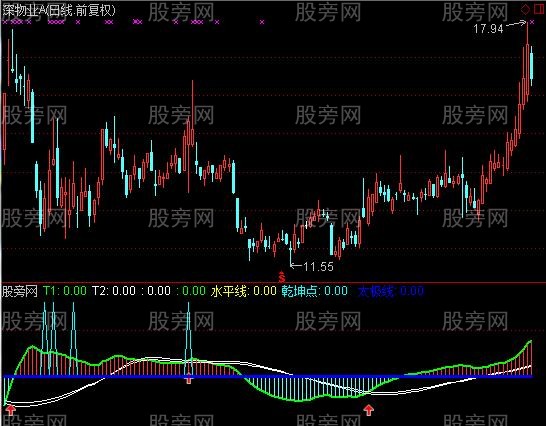Click the red square icon at top right
546x426 pixels.
tap(538, 8)
